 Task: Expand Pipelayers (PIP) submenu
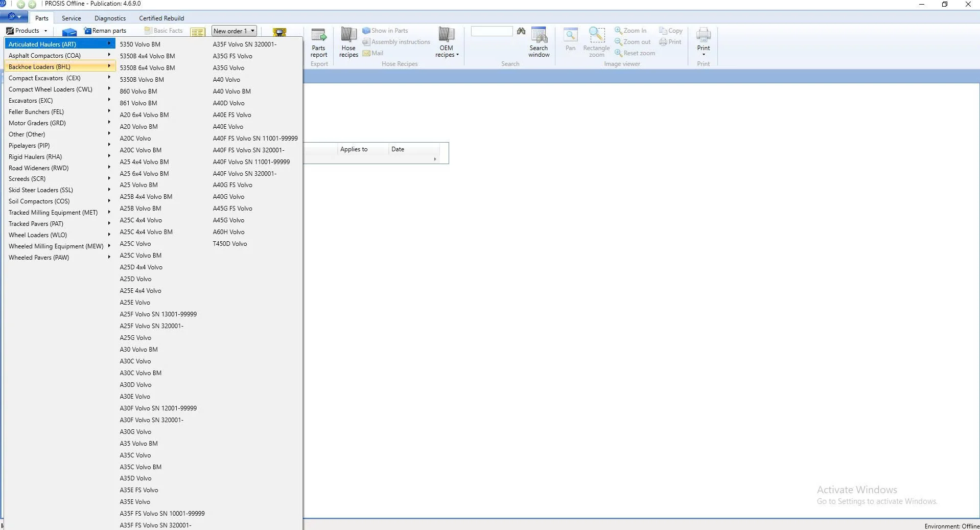point(60,146)
